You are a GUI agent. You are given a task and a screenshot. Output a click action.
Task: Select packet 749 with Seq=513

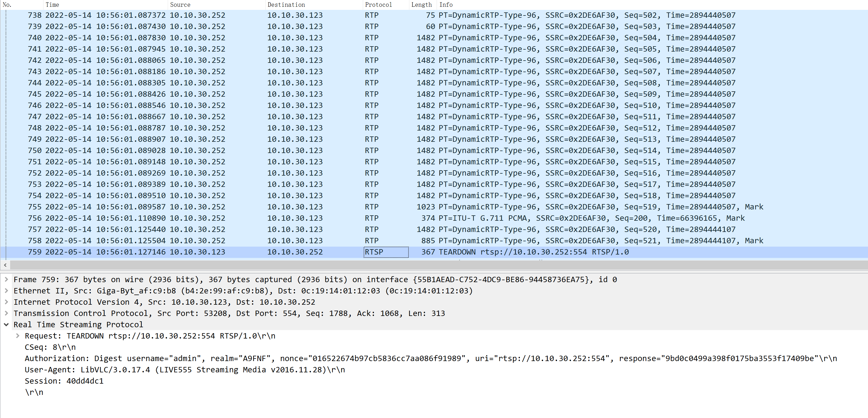[x=434, y=139]
